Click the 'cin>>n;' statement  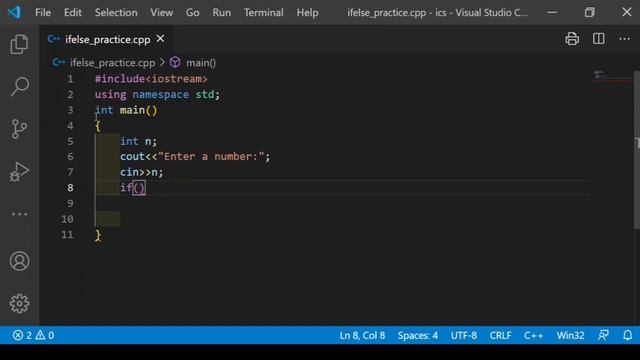point(141,172)
